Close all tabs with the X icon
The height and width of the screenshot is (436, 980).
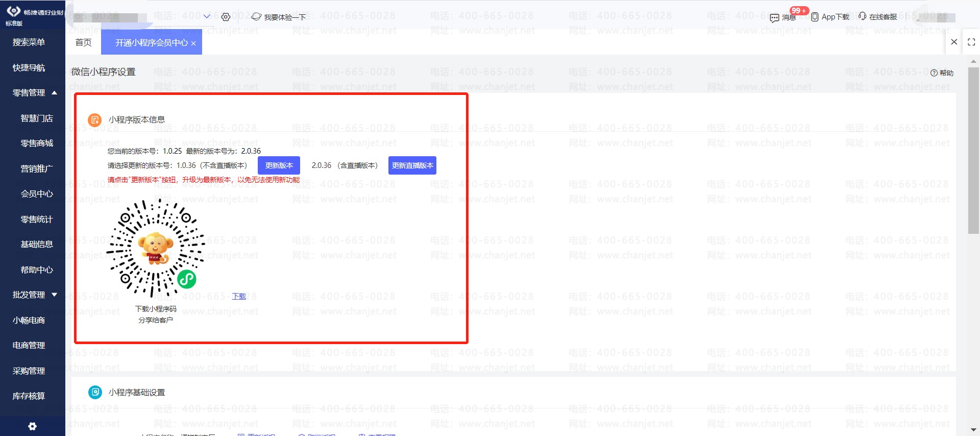click(953, 42)
